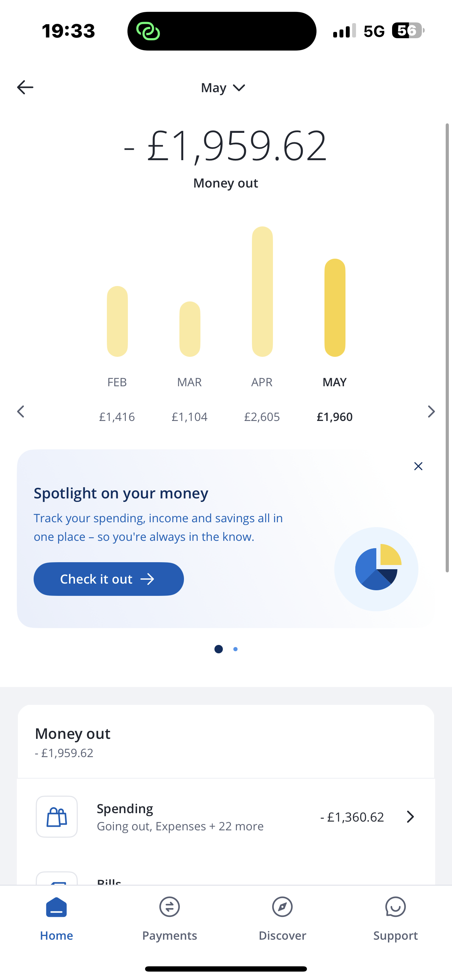Open the Discover compass icon
The image size is (452, 980).
click(282, 907)
